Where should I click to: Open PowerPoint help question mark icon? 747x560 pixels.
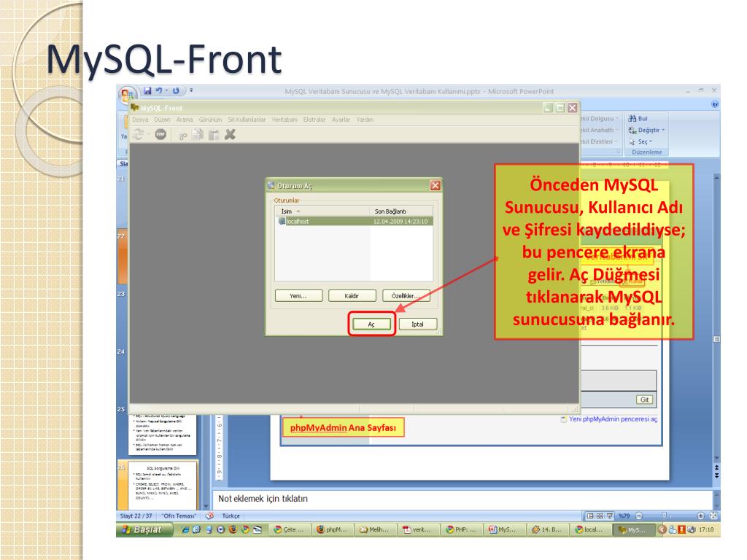(715, 104)
